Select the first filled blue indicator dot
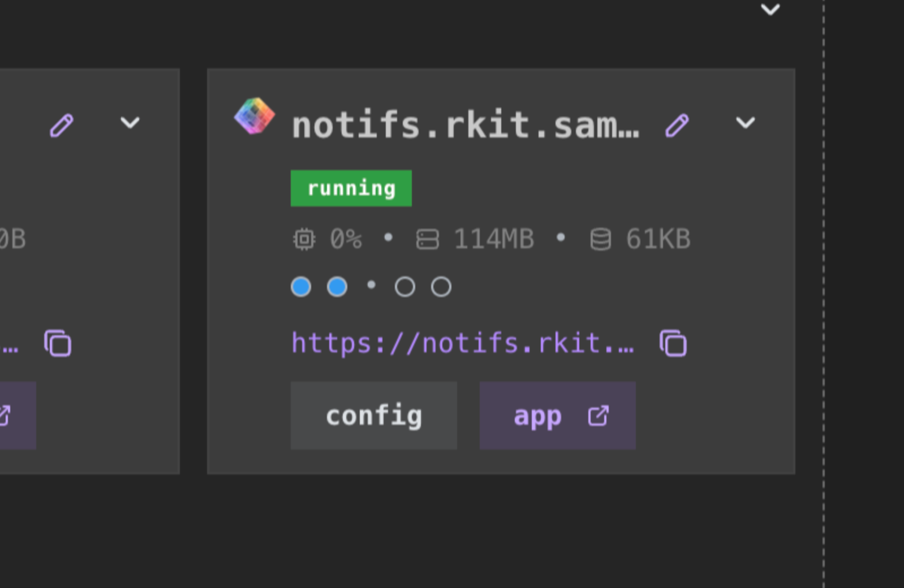The height and width of the screenshot is (588, 904). tap(301, 287)
